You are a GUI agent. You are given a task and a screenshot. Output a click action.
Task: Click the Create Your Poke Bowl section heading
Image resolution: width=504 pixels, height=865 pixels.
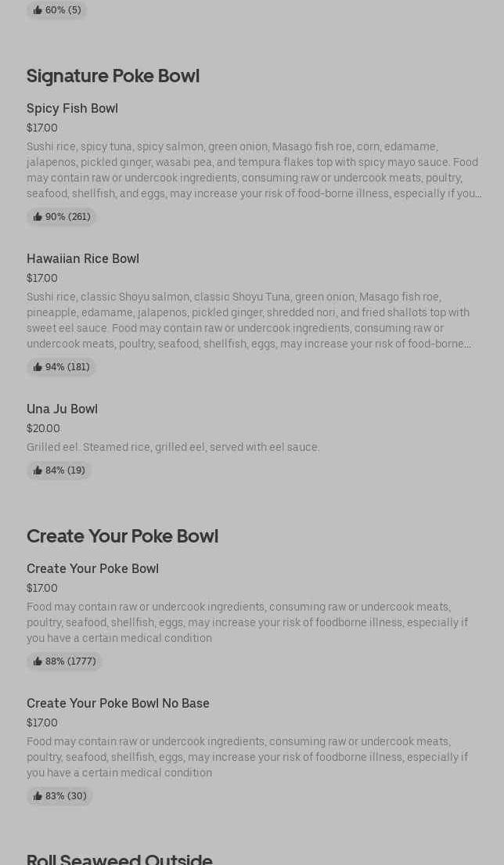pos(122,536)
